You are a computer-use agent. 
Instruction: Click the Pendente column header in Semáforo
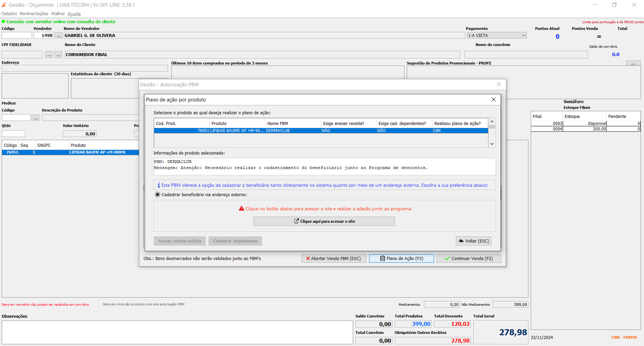623,116
